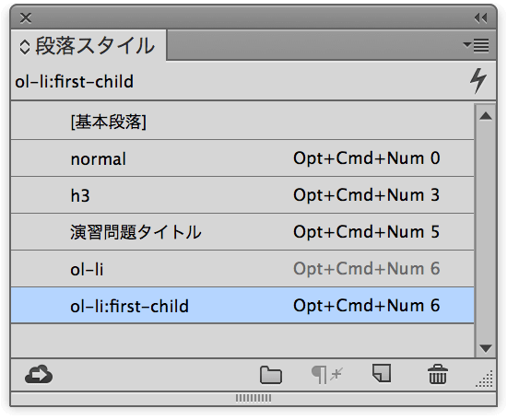Collapse panel with double-arrow icon
This screenshot has height=420, width=507.
(481, 18)
